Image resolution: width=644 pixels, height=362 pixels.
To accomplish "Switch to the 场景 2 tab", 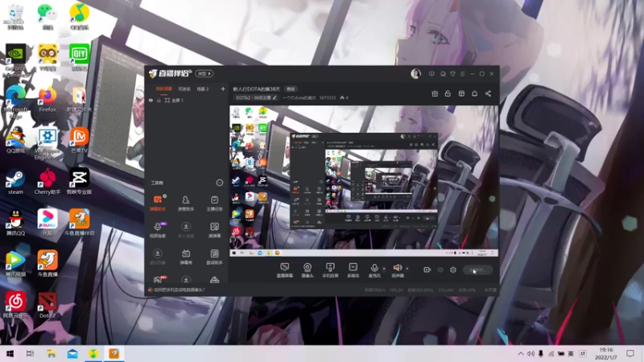I will coord(203,88).
